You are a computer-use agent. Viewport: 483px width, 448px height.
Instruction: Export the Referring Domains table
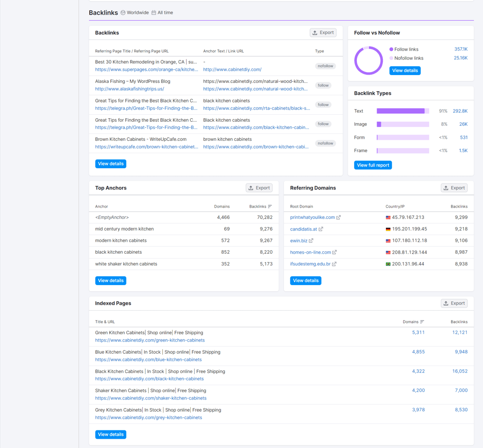coord(454,188)
